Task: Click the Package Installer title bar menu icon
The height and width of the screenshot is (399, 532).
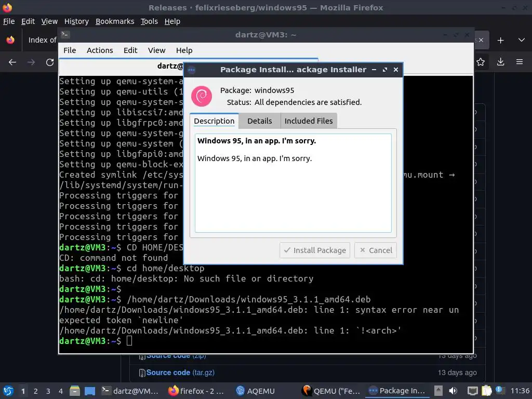Action: (x=191, y=70)
